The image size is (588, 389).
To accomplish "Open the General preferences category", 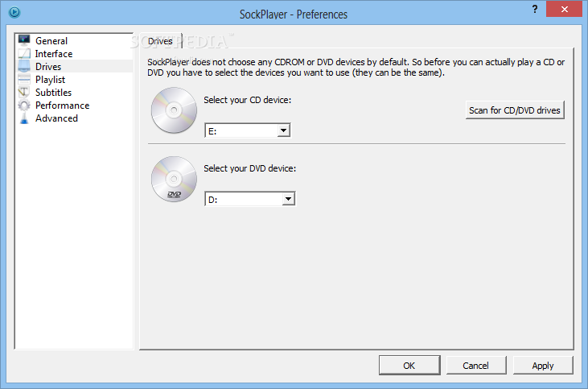I will (51, 41).
